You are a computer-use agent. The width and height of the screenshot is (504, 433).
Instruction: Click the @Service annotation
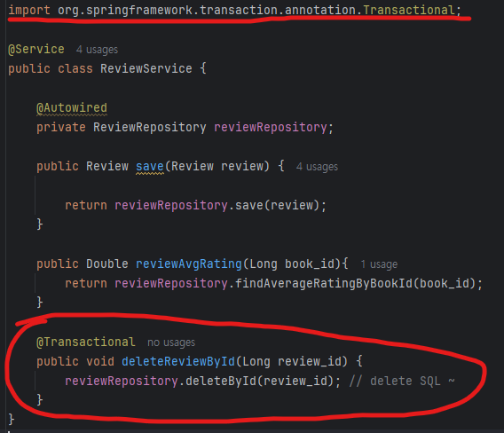coord(36,50)
